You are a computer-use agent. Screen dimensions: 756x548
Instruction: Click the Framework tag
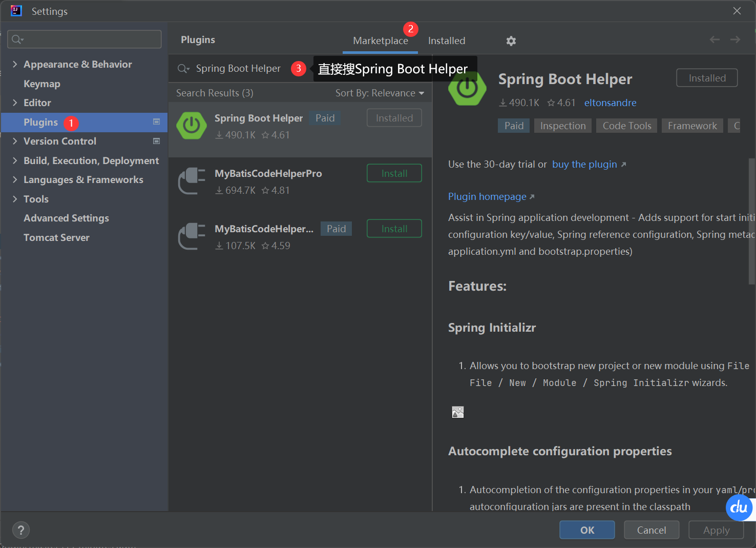pos(692,126)
